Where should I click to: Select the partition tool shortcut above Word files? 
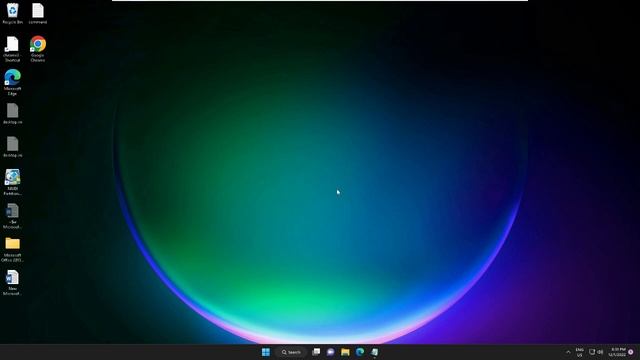pos(12,182)
